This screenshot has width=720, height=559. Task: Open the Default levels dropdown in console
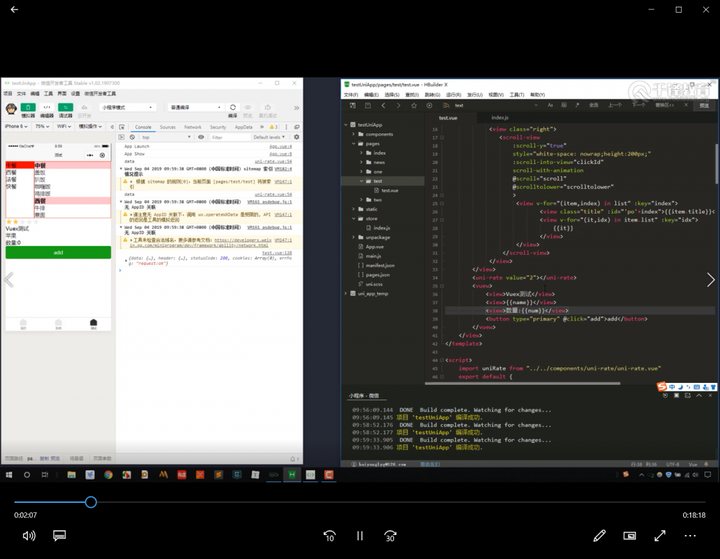pos(269,137)
